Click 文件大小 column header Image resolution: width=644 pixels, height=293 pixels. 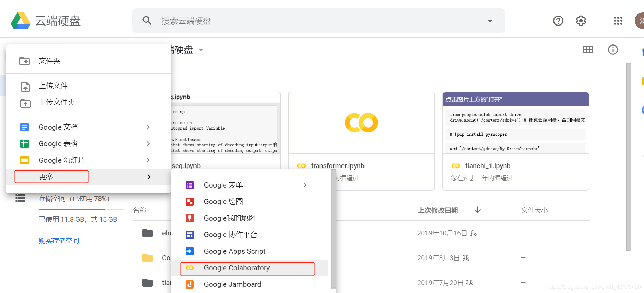coord(534,210)
